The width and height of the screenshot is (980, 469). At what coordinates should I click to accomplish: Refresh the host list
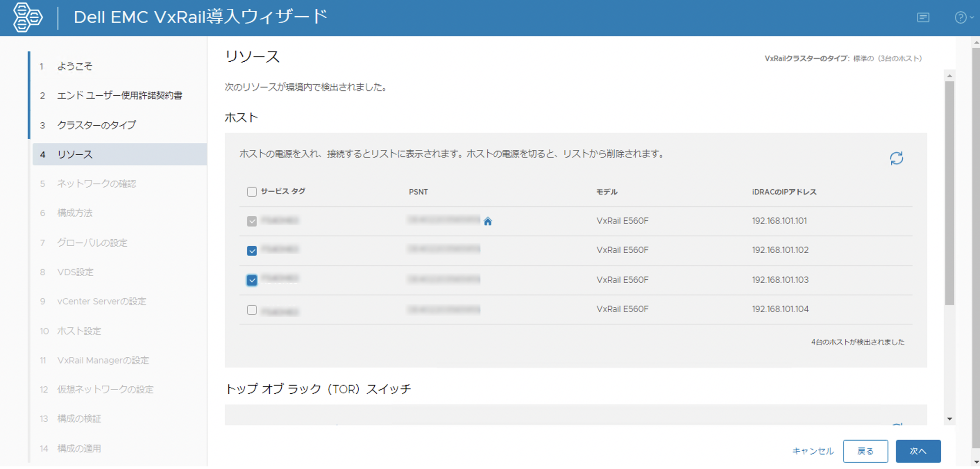pos(896,158)
